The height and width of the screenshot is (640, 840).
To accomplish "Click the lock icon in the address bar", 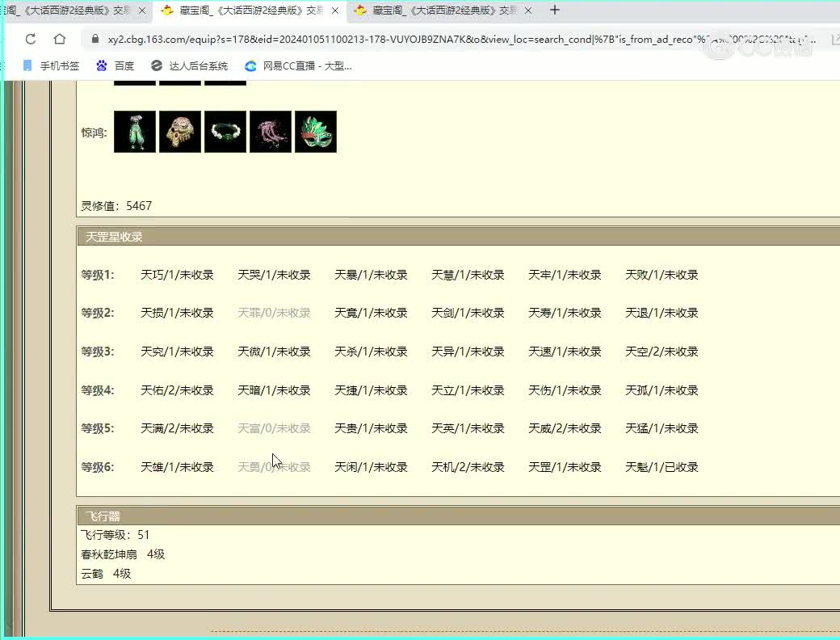I will click(95, 39).
